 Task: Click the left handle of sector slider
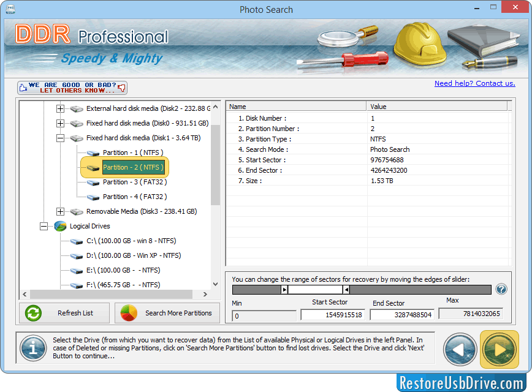tap(284, 290)
